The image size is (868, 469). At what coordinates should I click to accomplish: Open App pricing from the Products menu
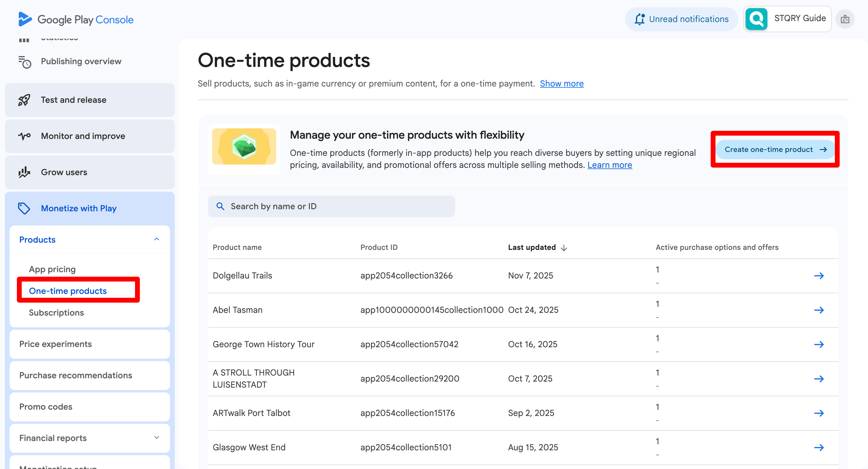[x=52, y=269]
